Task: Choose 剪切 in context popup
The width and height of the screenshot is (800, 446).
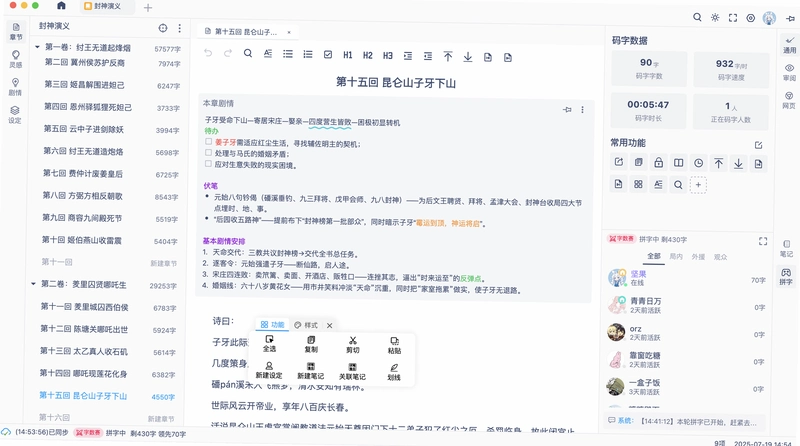Action: pos(353,345)
